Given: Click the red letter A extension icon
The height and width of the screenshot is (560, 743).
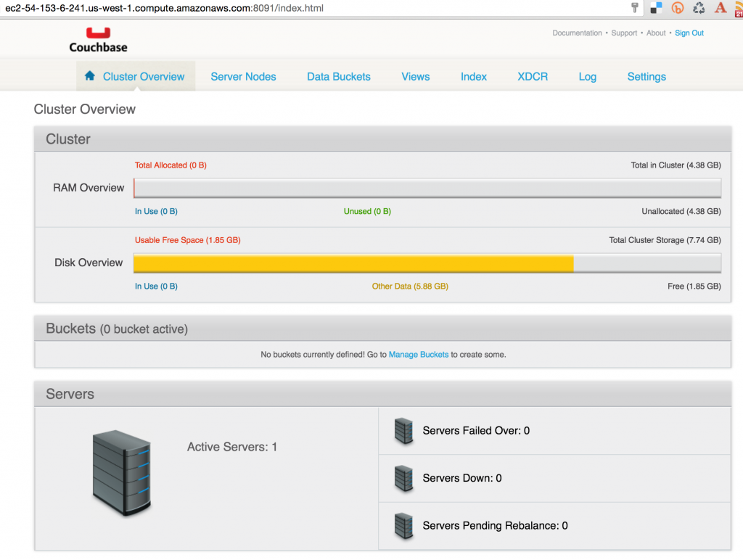Looking at the screenshot, I should (x=721, y=8).
